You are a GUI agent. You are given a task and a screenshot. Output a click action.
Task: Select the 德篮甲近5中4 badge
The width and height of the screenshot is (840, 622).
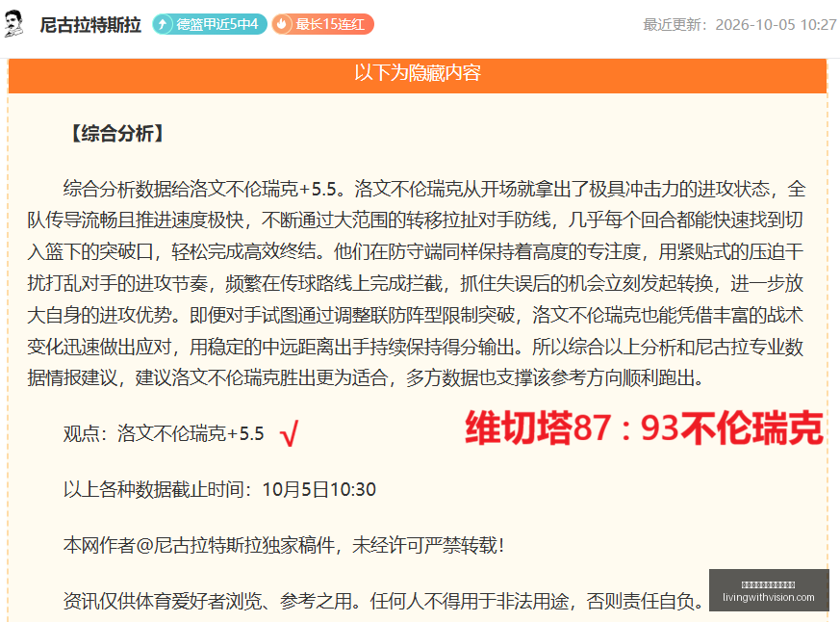[210, 24]
